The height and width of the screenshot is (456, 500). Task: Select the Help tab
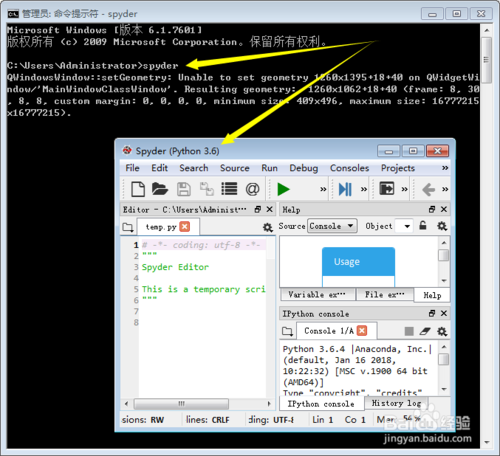(432, 295)
